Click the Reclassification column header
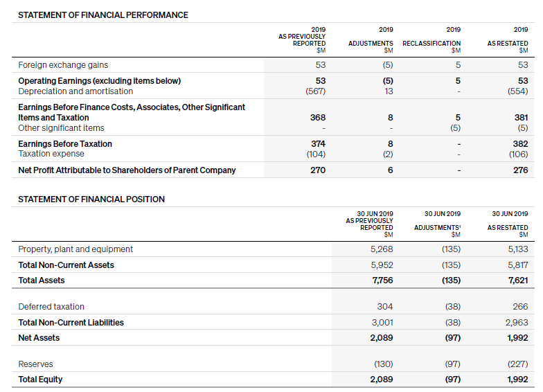The image size is (543, 392). click(x=431, y=43)
